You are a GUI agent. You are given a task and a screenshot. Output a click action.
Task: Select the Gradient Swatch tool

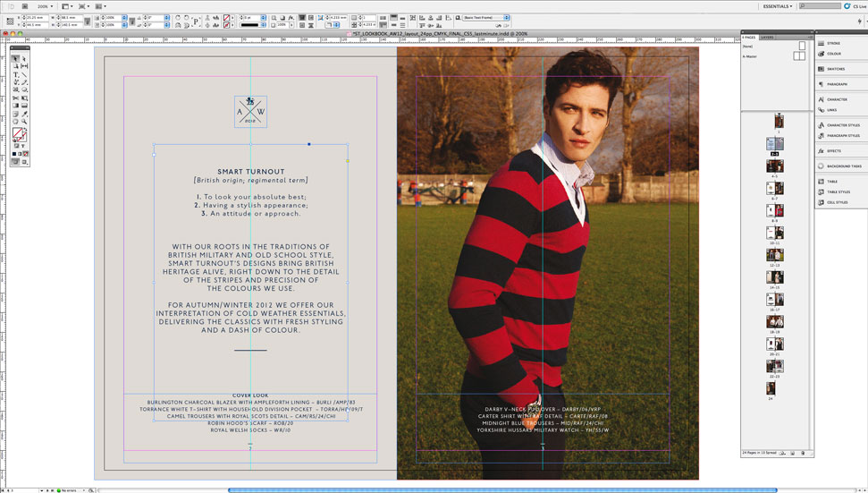15,106
